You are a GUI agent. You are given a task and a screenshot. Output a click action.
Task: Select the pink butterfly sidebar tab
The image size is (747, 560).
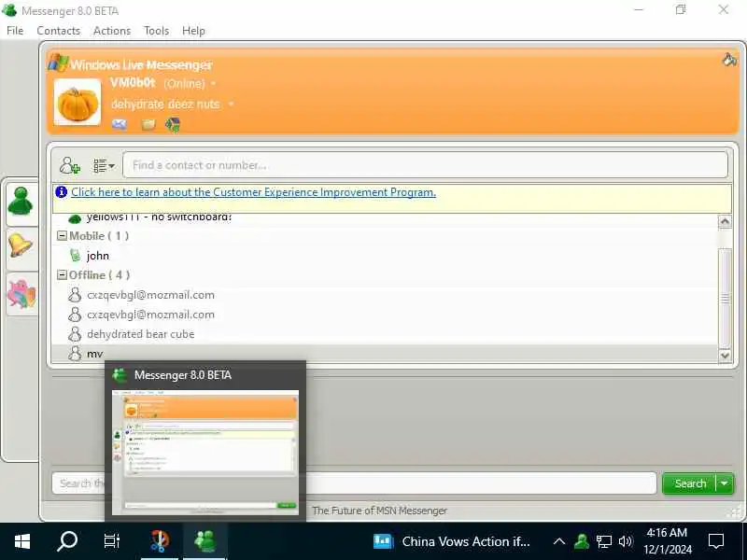(21, 294)
